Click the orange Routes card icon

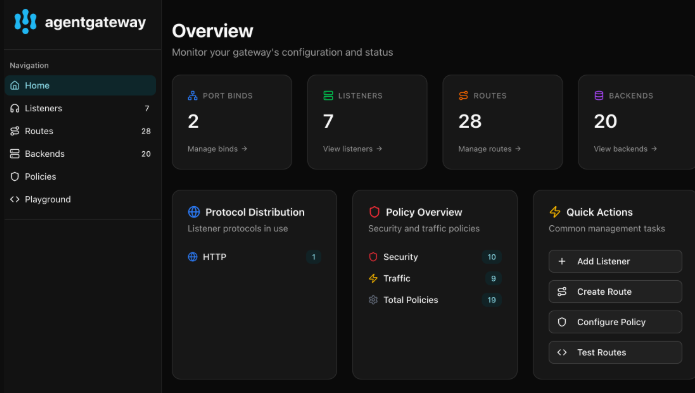[x=463, y=96]
